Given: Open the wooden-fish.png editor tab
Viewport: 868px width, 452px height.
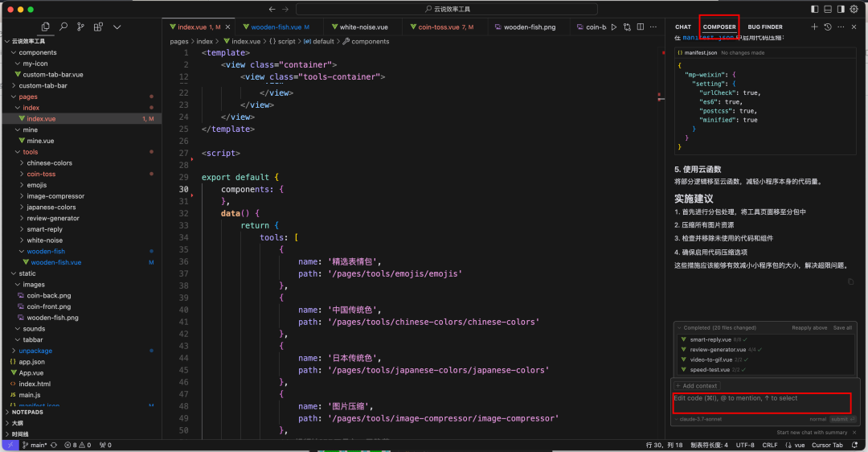Looking at the screenshot, I should (x=529, y=27).
